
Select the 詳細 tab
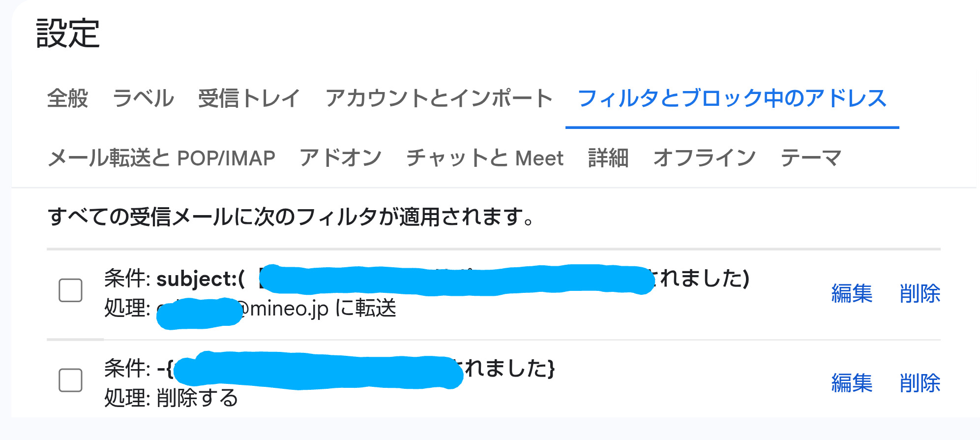pyautogui.click(x=608, y=158)
